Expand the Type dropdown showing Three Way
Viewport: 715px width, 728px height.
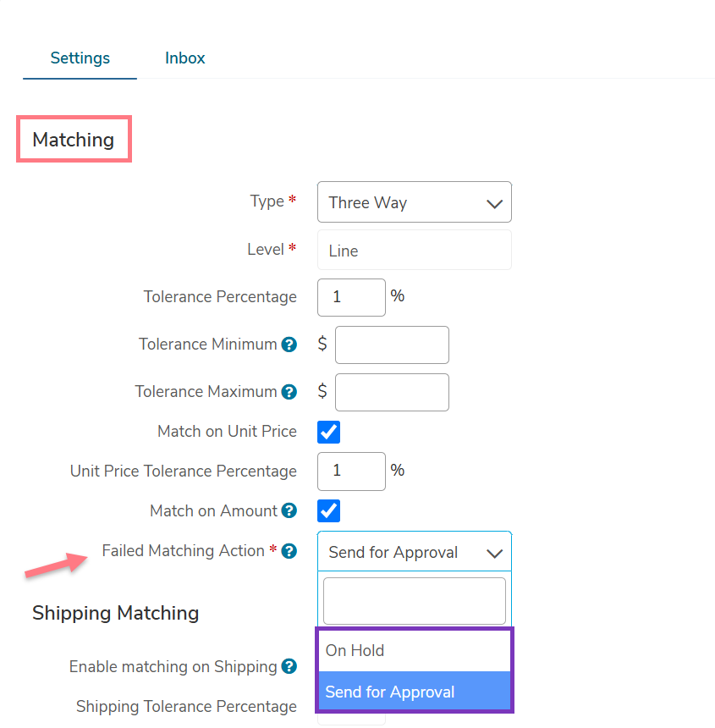click(415, 202)
